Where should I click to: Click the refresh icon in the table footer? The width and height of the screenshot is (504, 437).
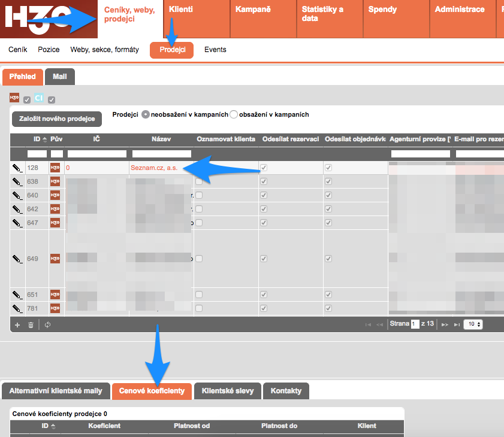[47, 324]
